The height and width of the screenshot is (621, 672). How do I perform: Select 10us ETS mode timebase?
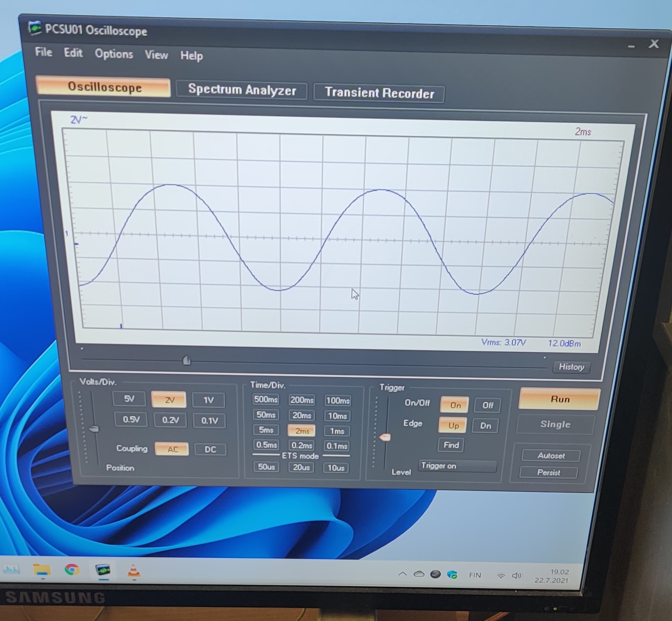336,468
